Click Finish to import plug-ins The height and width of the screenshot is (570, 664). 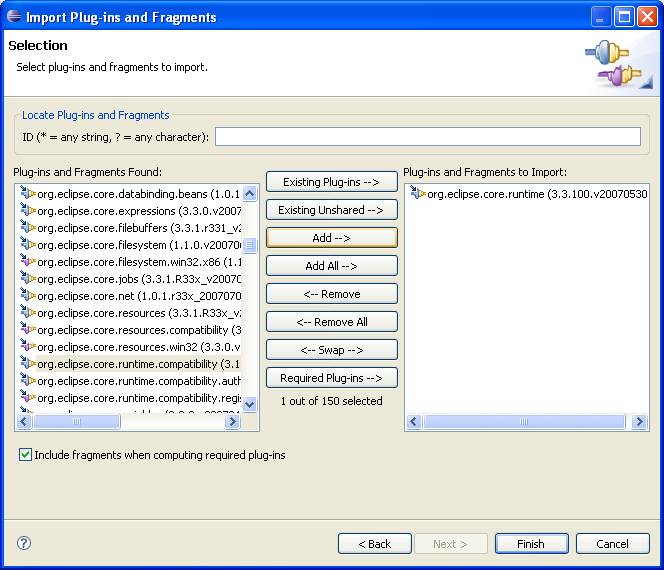tap(531, 544)
